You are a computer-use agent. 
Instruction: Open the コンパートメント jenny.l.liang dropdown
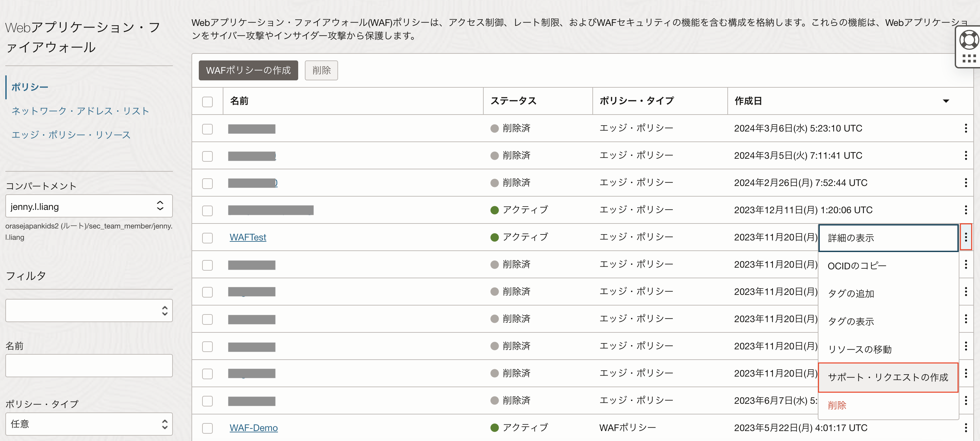point(89,207)
